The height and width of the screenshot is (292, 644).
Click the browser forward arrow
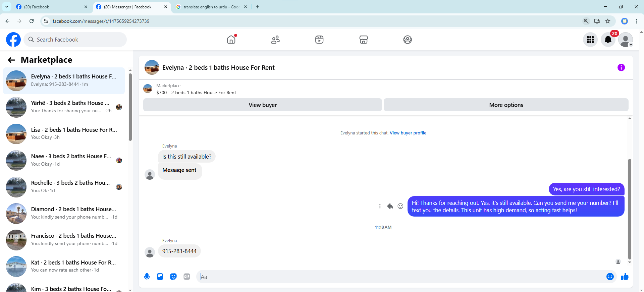[x=19, y=21]
